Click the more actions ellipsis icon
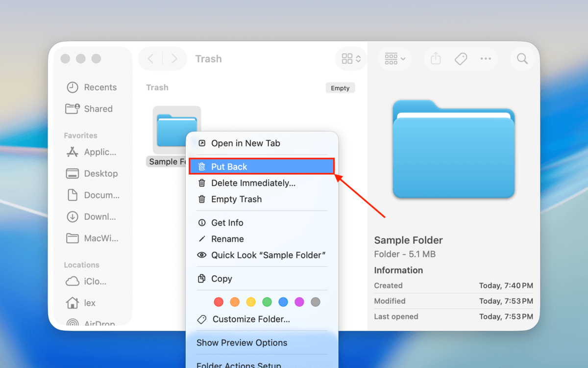588x368 pixels. point(486,58)
